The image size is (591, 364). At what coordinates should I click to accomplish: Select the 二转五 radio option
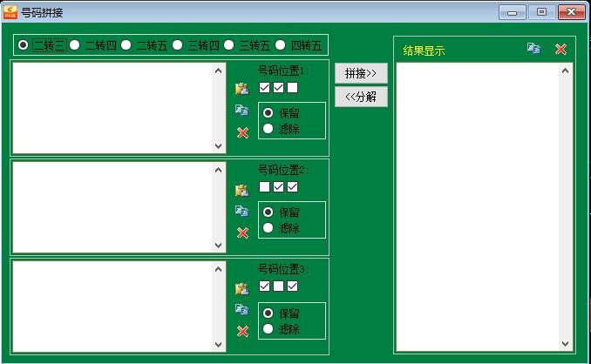pyautogui.click(x=145, y=45)
